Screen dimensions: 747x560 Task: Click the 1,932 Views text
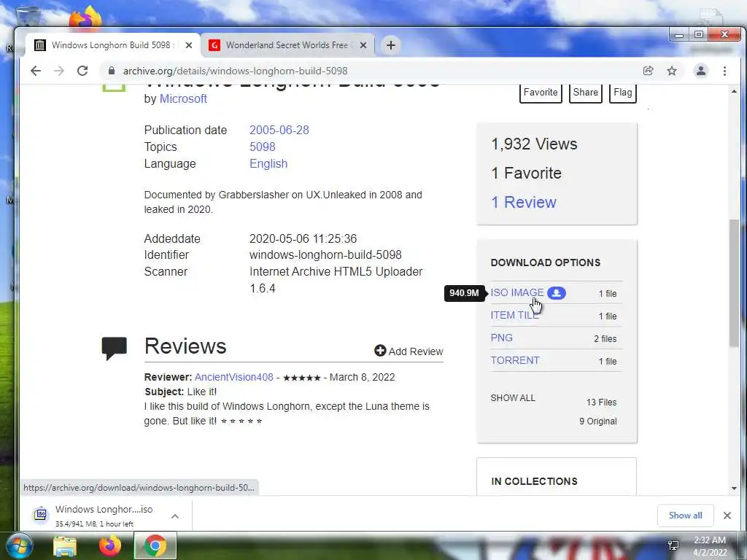[534, 144]
